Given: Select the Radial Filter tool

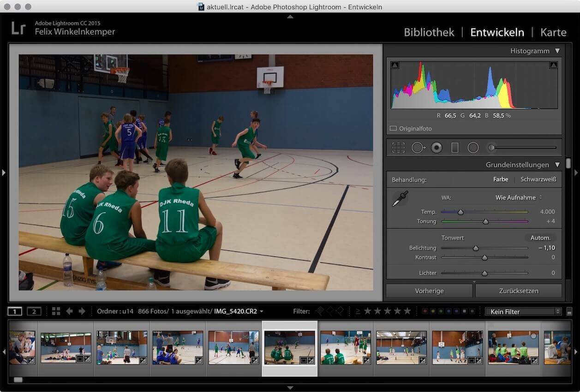Looking at the screenshot, I should click(x=473, y=147).
